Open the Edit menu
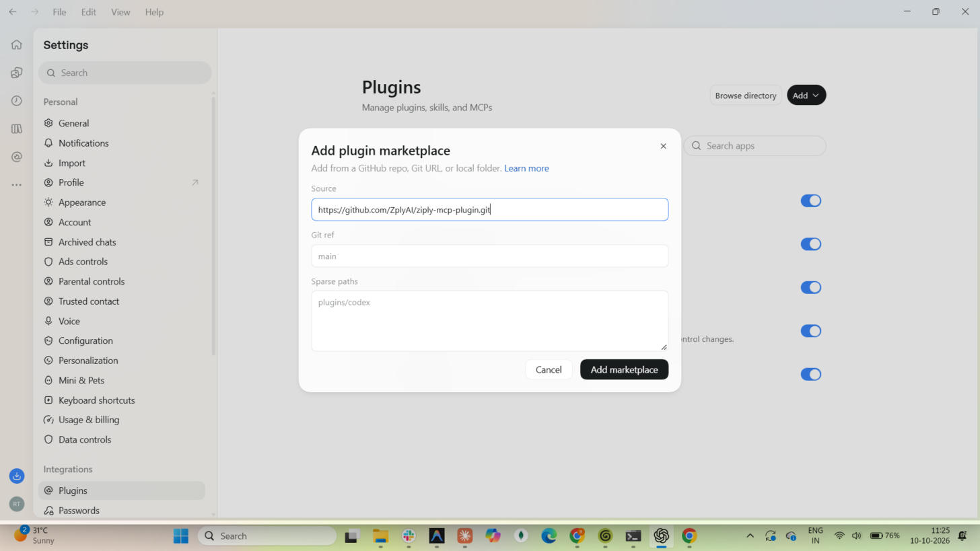The image size is (980, 551). [88, 12]
